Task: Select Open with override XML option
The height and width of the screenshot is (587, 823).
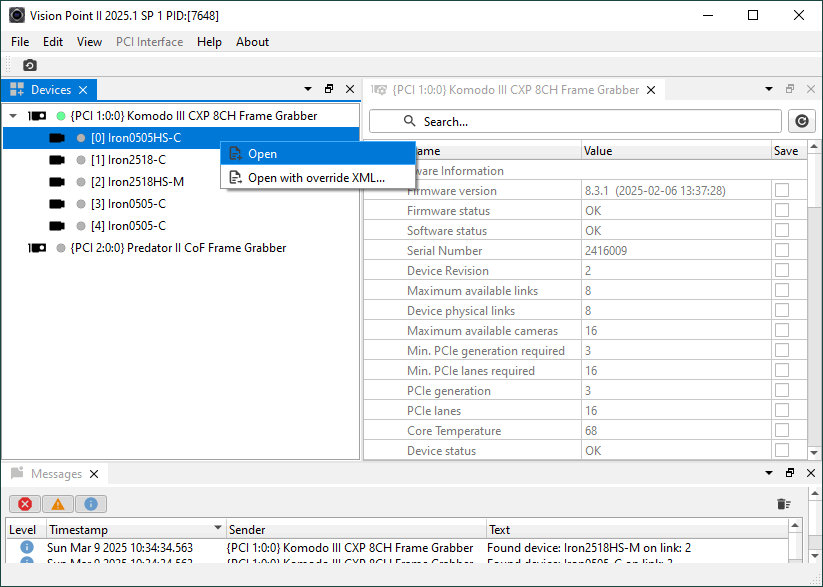Action: 316,178
